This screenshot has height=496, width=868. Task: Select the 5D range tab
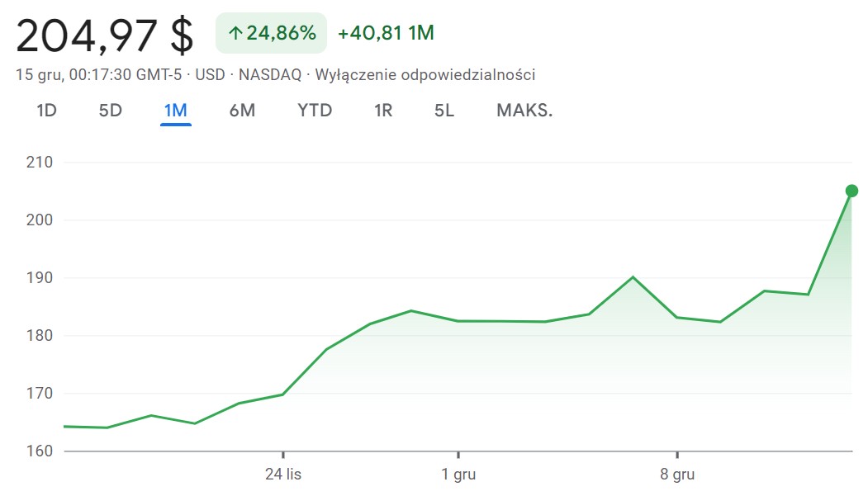coord(110,111)
